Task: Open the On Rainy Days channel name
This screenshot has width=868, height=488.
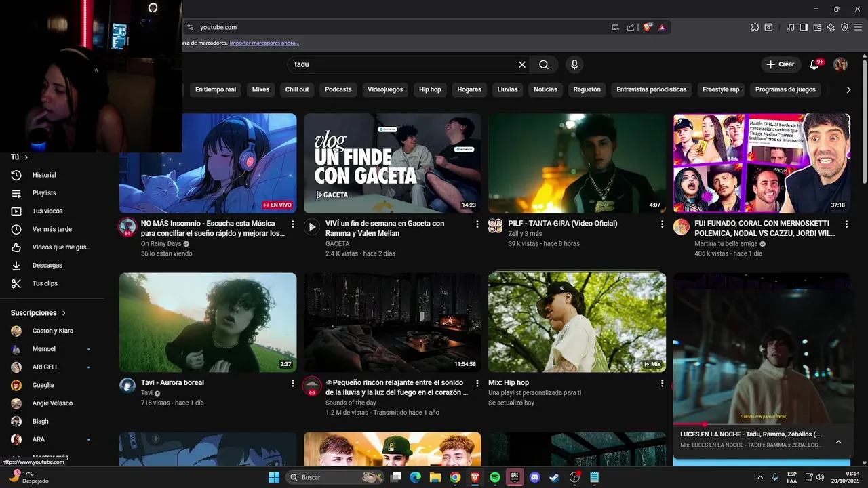Action: (161, 243)
